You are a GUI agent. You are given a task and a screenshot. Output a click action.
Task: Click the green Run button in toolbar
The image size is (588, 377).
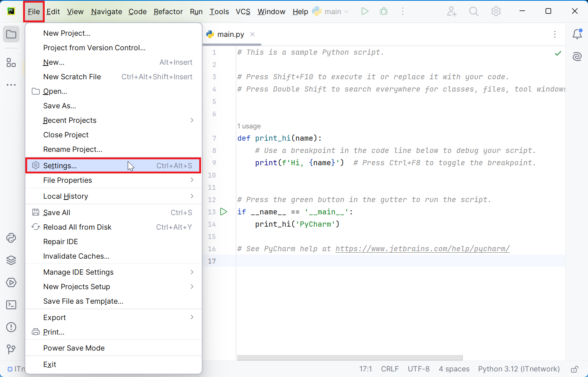pos(365,12)
